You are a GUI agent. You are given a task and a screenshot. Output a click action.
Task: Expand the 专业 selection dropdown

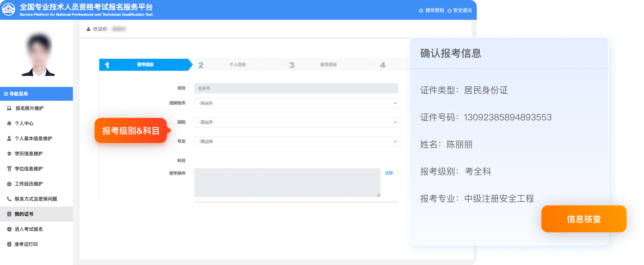point(296,141)
